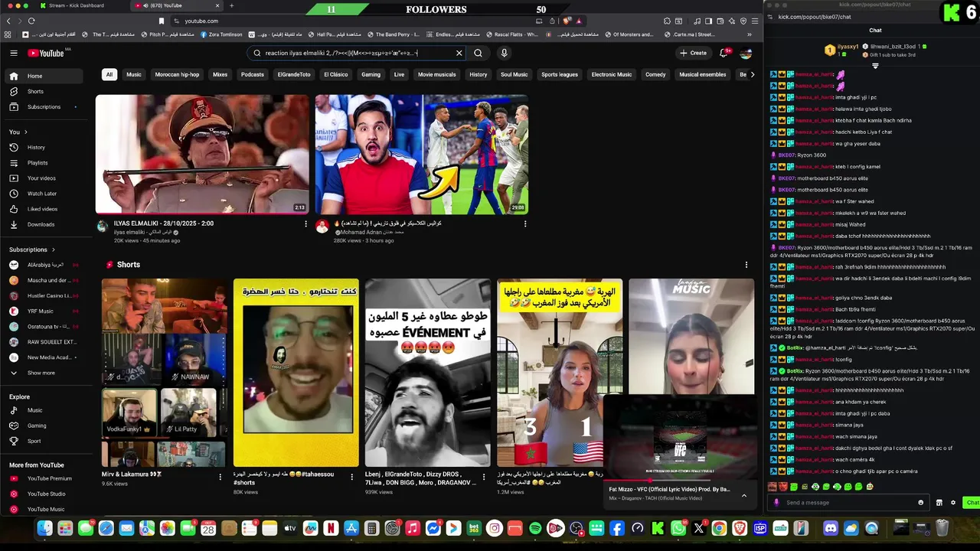Image resolution: width=980 pixels, height=551 pixels.
Task: Open options for Mohamad Adnan video
Action: [525, 223]
